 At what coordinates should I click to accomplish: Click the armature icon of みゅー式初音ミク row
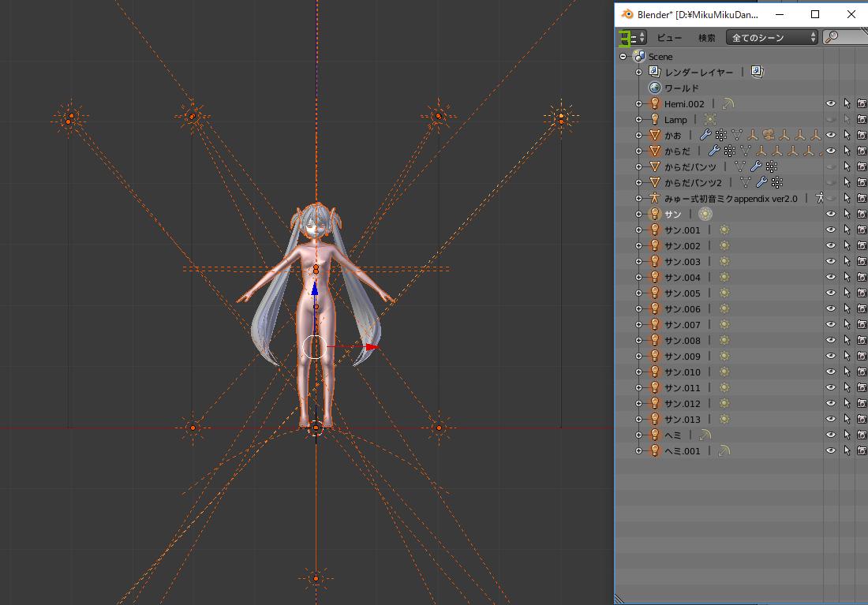[655, 198]
